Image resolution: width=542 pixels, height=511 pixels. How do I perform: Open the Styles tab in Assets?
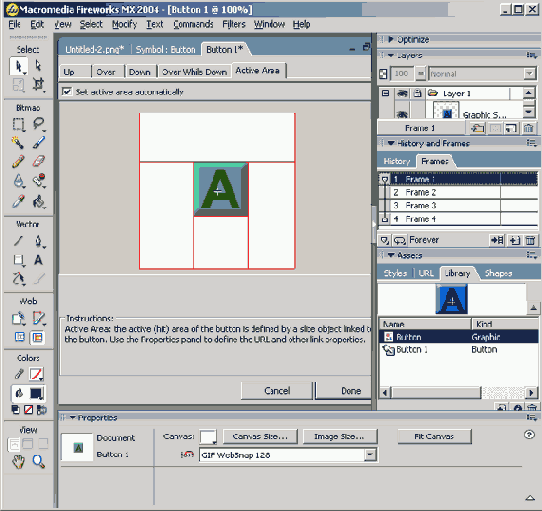pos(395,273)
